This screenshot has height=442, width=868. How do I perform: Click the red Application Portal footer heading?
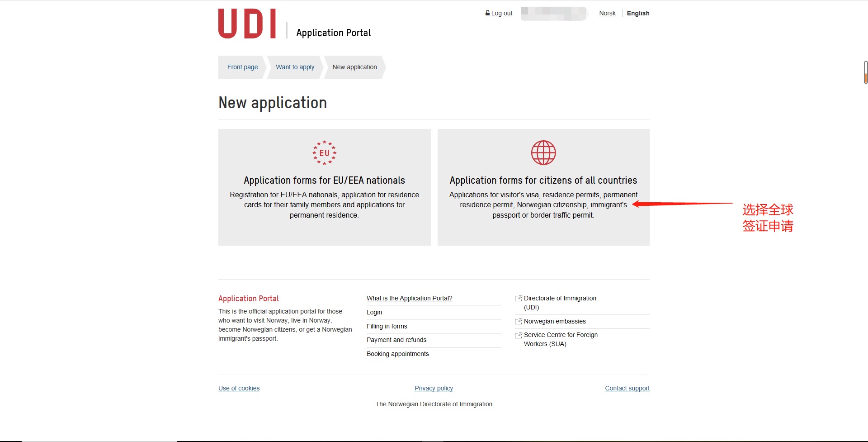(248, 299)
